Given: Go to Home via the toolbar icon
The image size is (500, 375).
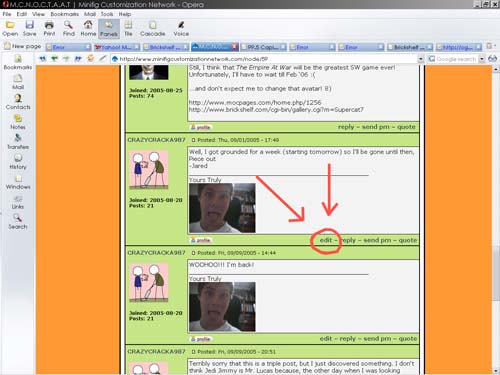Looking at the screenshot, I should [x=88, y=28].
